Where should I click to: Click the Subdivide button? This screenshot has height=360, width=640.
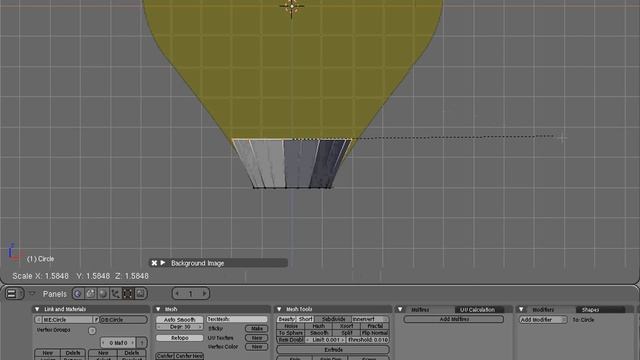pyautogui.click(x=333, y=319)
